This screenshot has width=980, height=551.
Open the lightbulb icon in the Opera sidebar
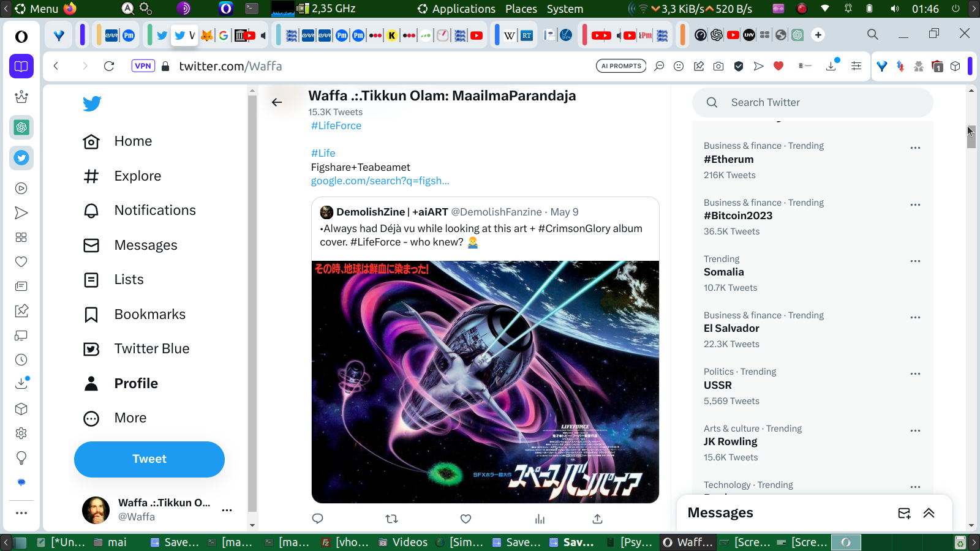pyautogui.click(x=21, y=458)
